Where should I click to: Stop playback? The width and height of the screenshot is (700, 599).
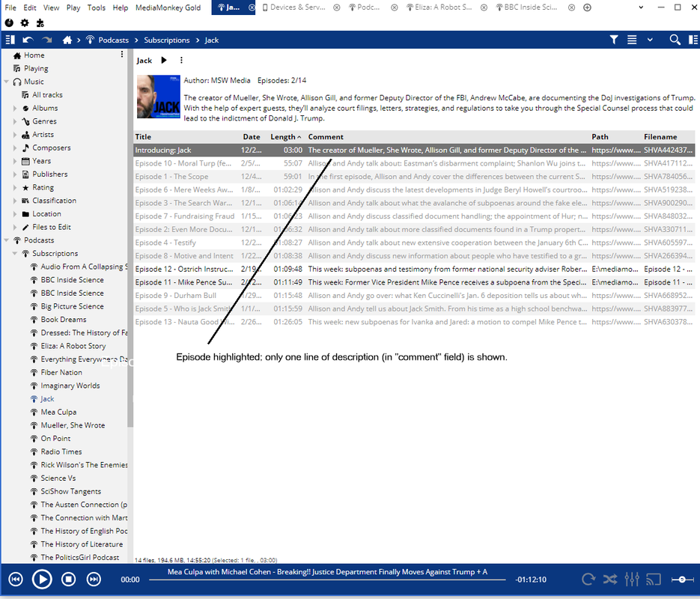68,580
